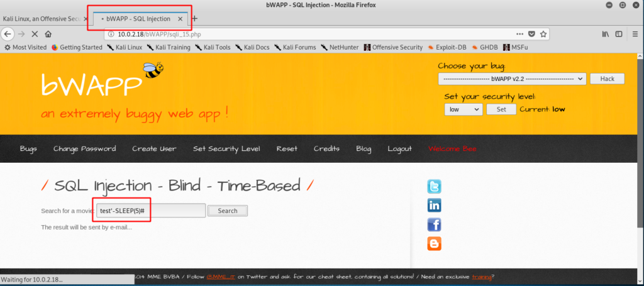Viewport: 644px width, 286px height.
Task: Open the Kali Training bookmark
Action: (x=169, y=47)
